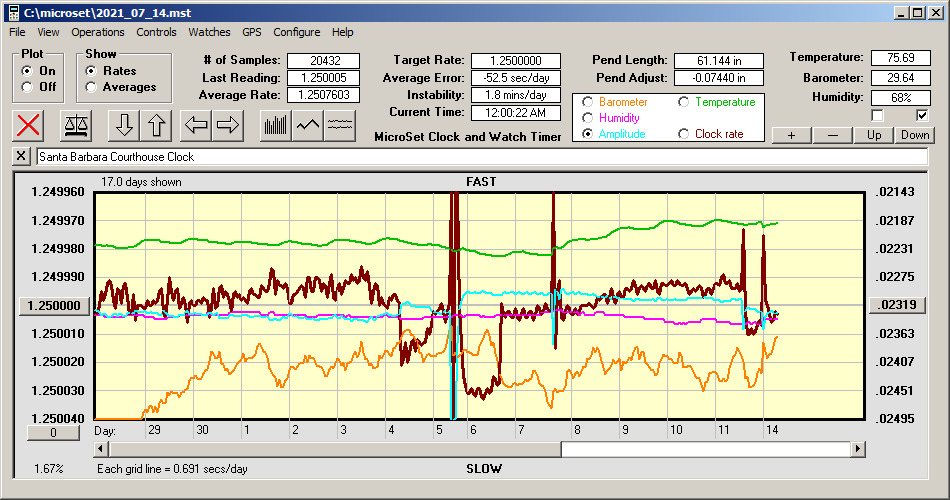
Task: Select the Barometer trace radio button
Action: coord(587,102)
